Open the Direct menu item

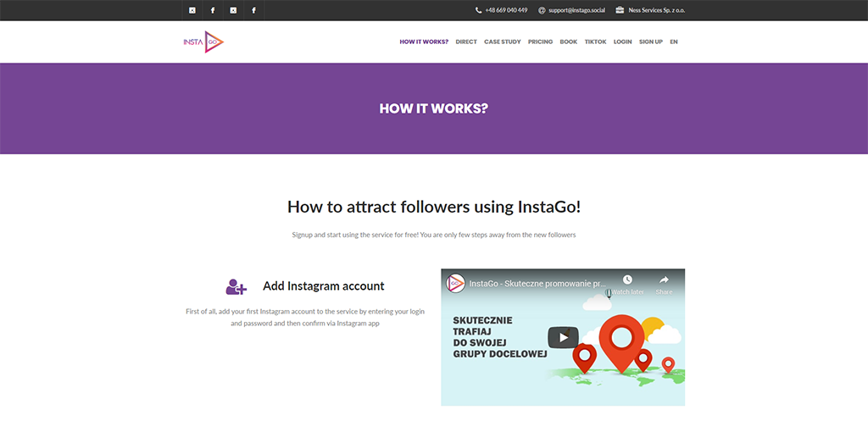(466, 42)
